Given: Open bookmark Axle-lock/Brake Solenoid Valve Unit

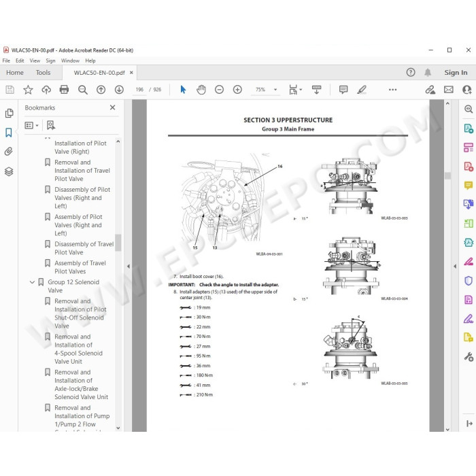Looking at the screenshot, I should [81, 385].
